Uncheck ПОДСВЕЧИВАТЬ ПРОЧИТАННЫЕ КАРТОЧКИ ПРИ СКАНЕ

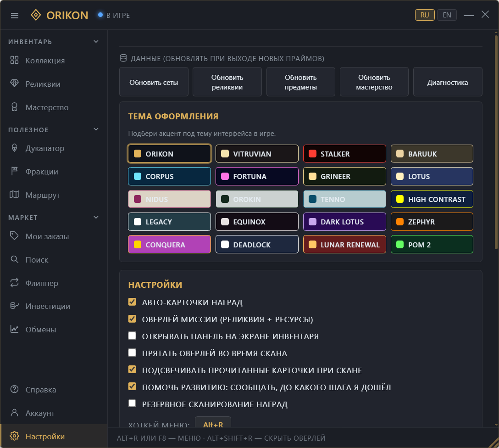132,370
